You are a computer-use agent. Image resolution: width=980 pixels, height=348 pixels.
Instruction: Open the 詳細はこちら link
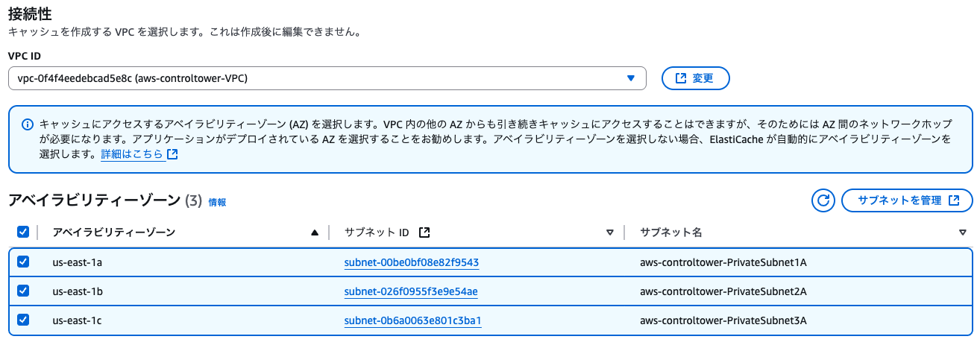133,155
